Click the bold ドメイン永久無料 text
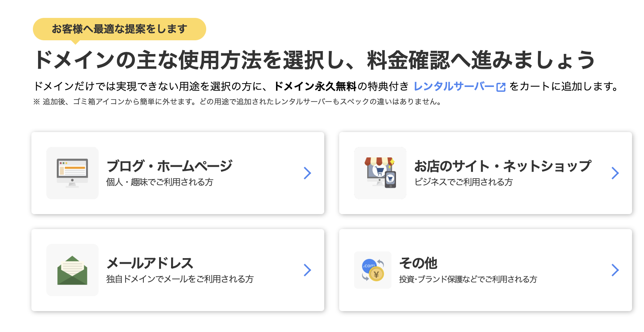Screen dimensions: 644x332 coord(316,87)
